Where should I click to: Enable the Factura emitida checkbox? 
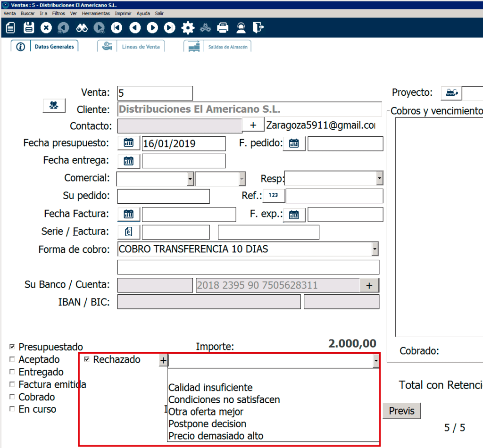12,385
